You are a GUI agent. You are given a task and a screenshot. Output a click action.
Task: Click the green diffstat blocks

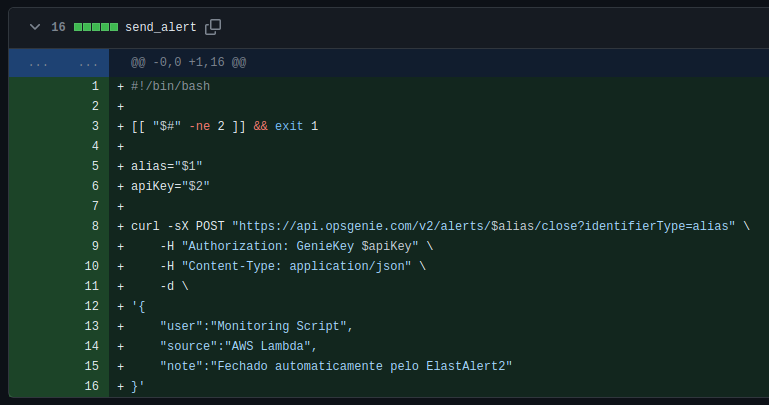[96, 27]
